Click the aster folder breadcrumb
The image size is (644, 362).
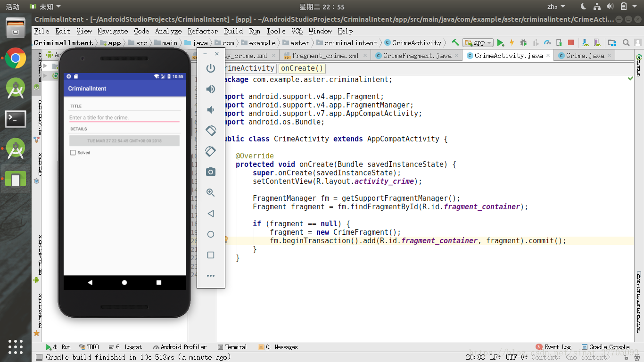pos(296,42)
